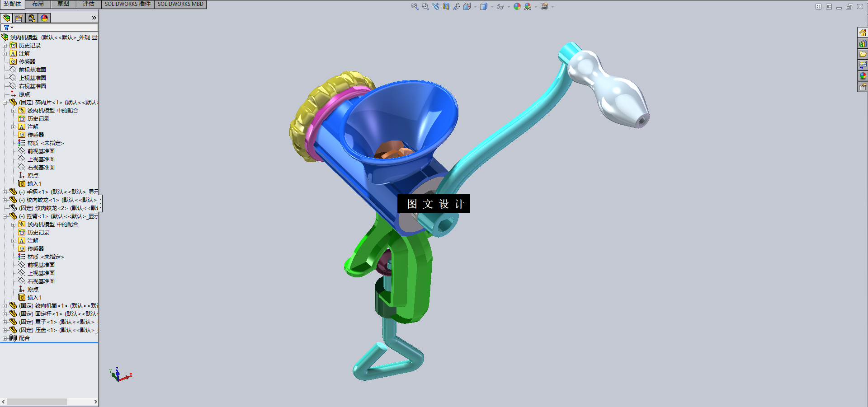Image resolution: width=868 pixels, height=407 pixels.
Task: Open the File Explorer task pane icon
Action: (x=863, y=54)
